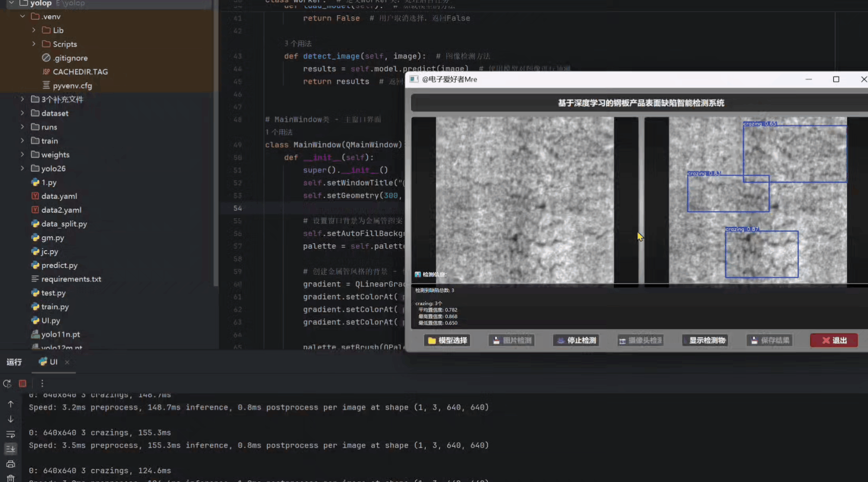
Task: Clear console with trash icon
Action: (x=11, y=478)
